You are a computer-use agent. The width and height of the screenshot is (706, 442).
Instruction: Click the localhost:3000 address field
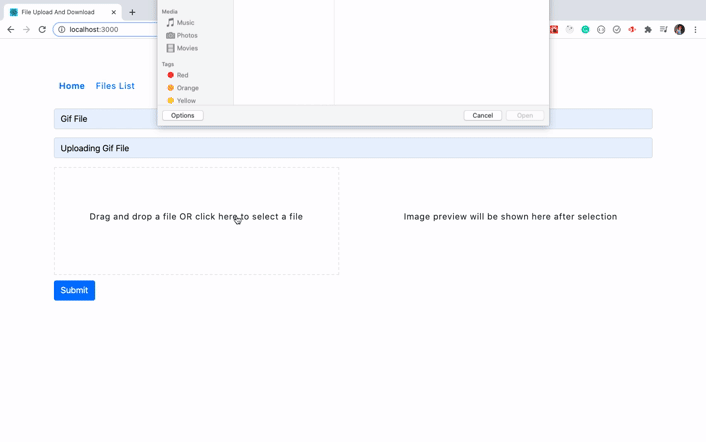click(x=106, y=30)
